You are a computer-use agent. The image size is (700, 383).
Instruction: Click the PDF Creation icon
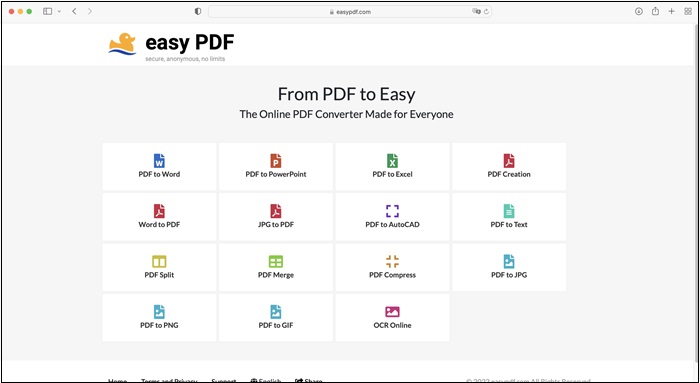(x=509, y=161)
